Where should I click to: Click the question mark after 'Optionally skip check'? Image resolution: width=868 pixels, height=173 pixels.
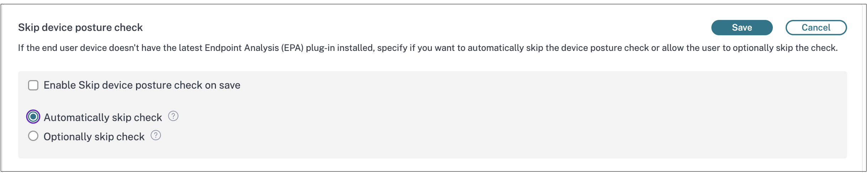click(156, 135)
